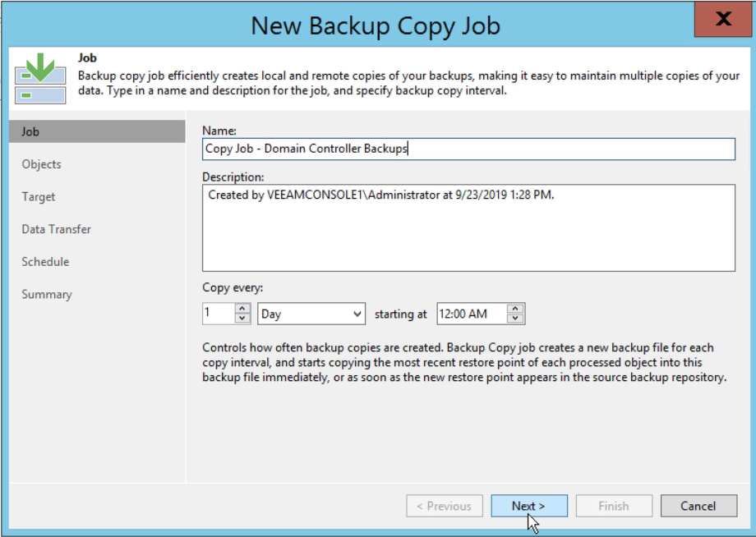Close the New Backup Copy Job dialog
This screenshot has height=537, width=756.
[723, 19]
